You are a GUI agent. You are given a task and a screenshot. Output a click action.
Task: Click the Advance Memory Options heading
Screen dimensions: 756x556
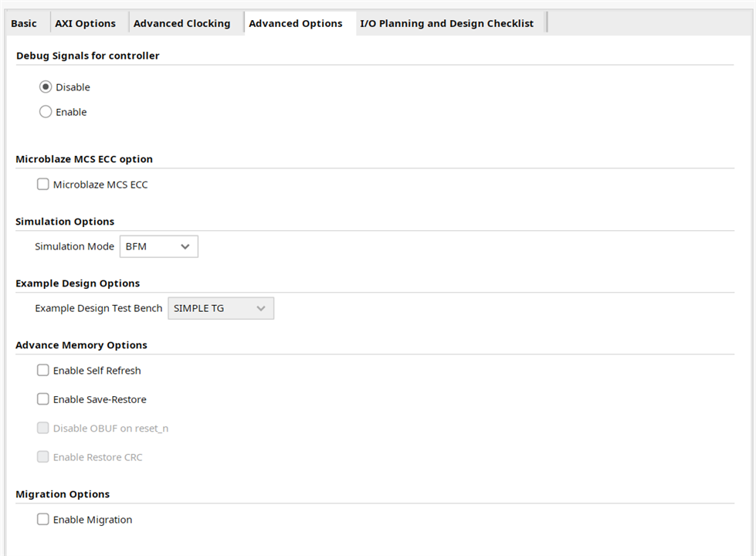(x=81, y=345)
